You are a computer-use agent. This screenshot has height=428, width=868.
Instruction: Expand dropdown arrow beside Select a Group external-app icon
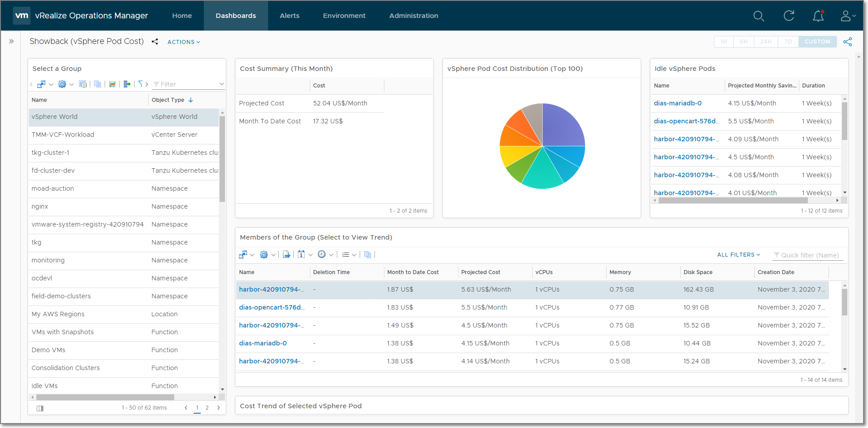click(x=51, y=84)
